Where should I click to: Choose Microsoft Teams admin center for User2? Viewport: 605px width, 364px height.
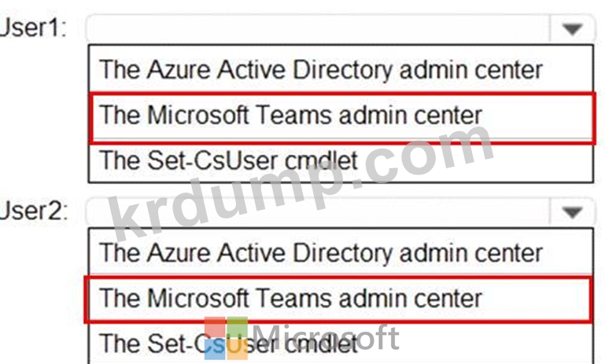(x=291, y=298)
